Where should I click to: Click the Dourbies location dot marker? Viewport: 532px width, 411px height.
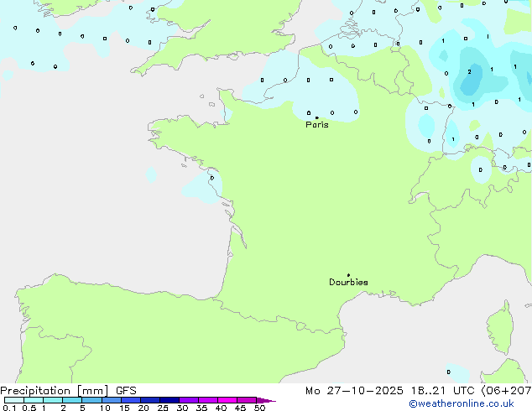[x=348, y=275]
